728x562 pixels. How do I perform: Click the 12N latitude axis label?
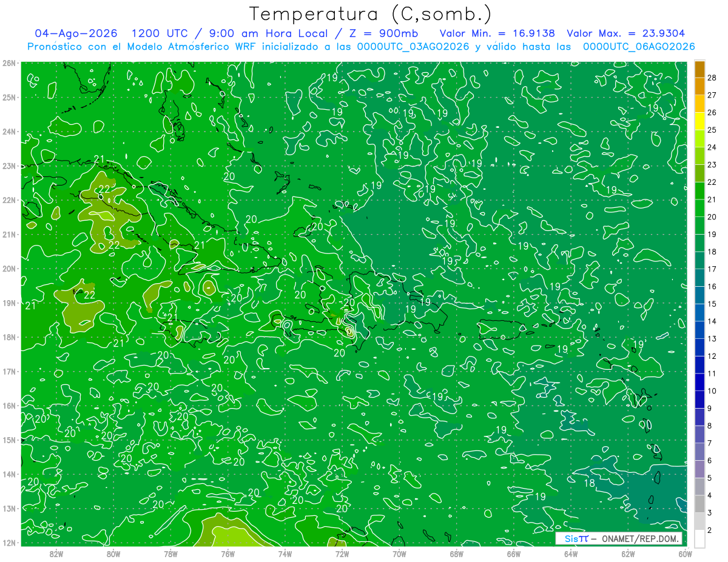click(x=9, y=543)
